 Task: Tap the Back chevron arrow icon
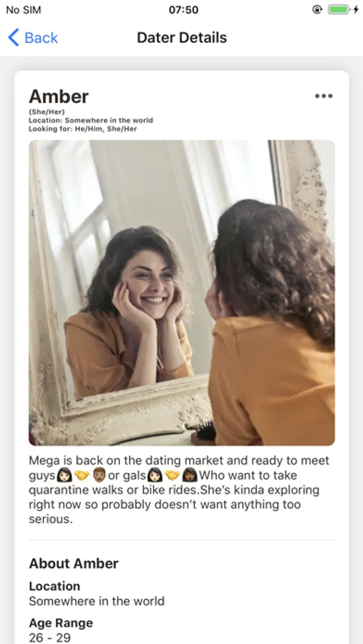click(13, 38)
